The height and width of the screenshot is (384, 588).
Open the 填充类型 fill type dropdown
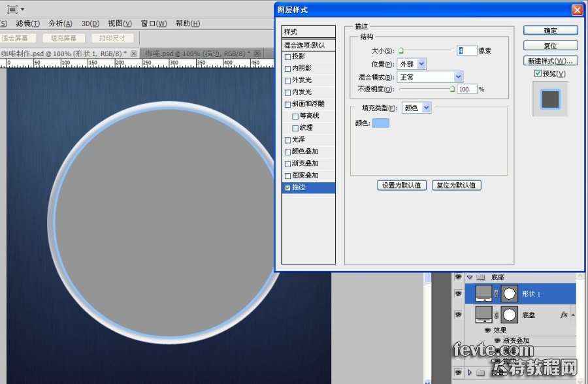coord(417,108)
